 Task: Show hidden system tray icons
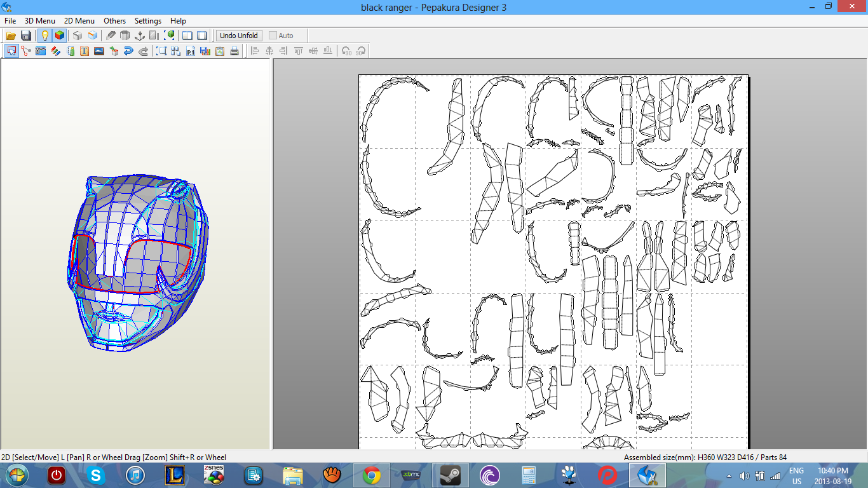click(729, 476)
